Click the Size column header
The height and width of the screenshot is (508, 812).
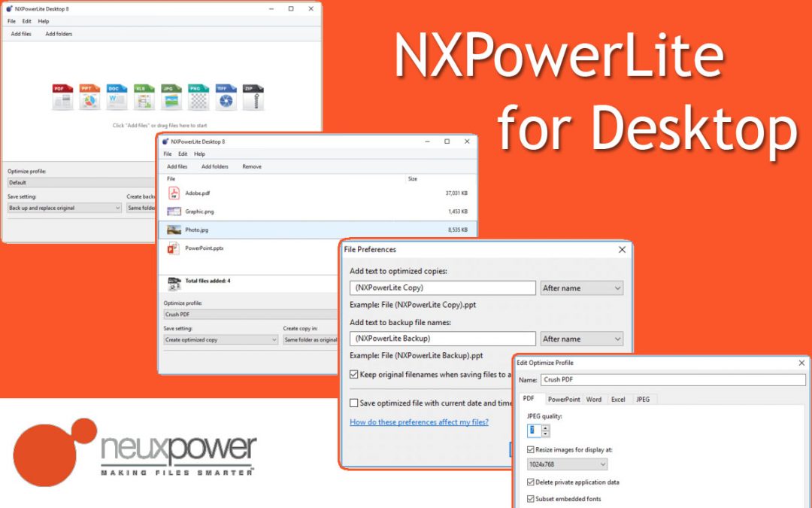(x=413, y=178)
